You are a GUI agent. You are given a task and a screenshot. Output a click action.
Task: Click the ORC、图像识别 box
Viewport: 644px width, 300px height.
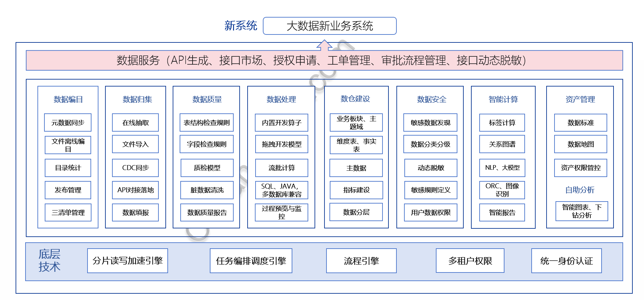pyautogui.click(x=502, y=190)
